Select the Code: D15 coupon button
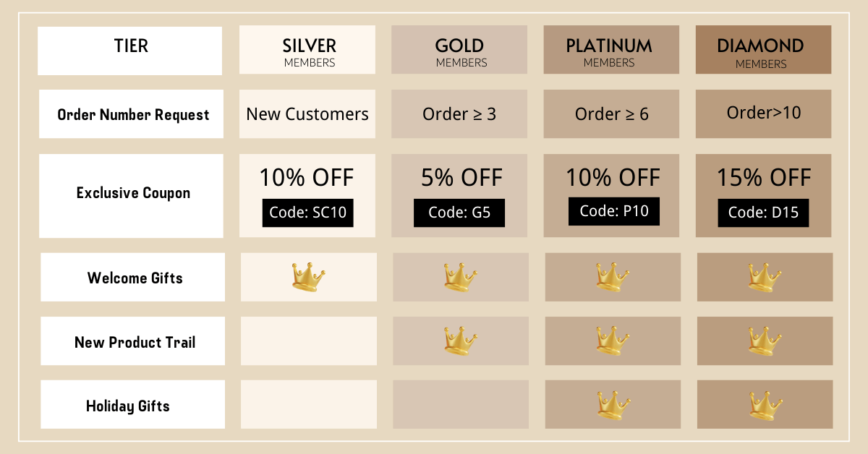The image size is (868, 454). tap(763, 213)
